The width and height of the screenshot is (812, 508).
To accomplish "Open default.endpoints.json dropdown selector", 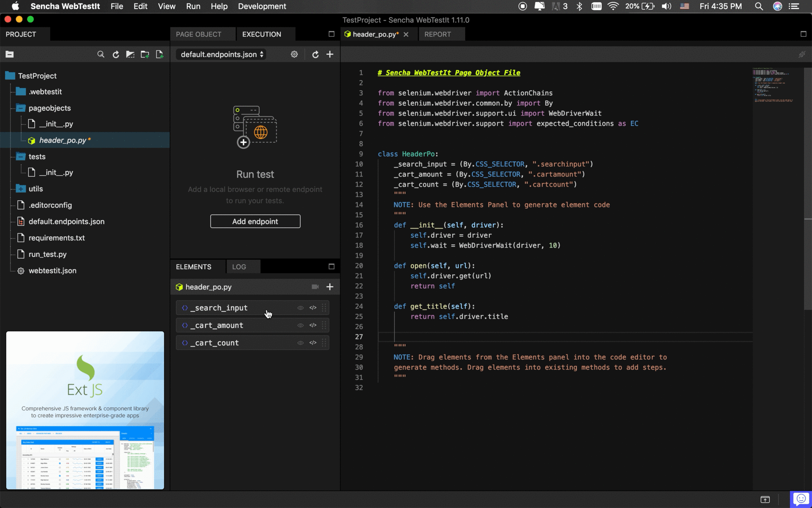I will [221, 54].
